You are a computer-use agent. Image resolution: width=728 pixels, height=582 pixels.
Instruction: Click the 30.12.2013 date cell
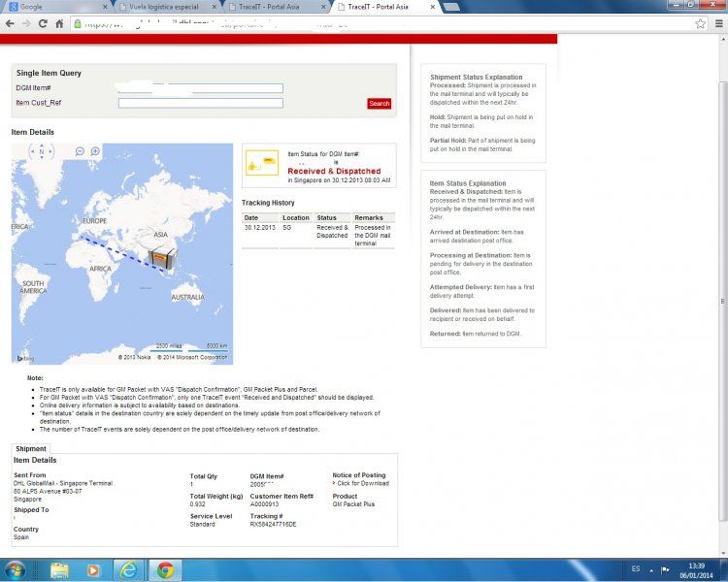tap(260, 227)
